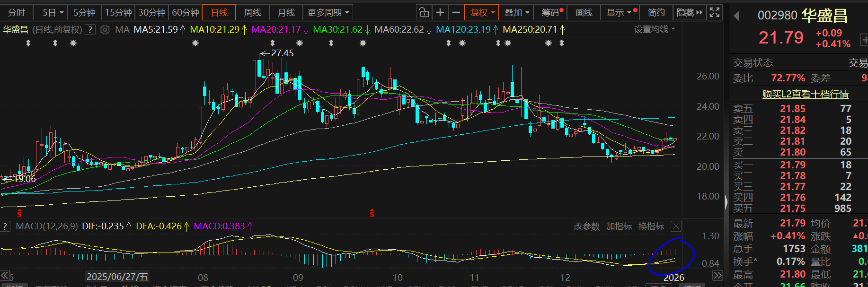Switch to 周线 weekly tab
Image resolution: width=868 pixels, height=287 pixels.
[252, 12]
